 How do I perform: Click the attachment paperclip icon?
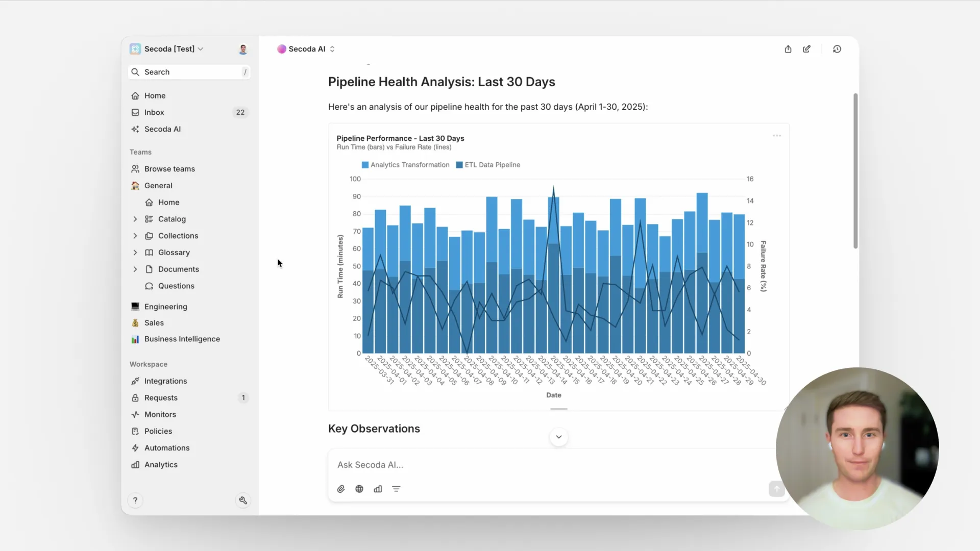(341, 489)
